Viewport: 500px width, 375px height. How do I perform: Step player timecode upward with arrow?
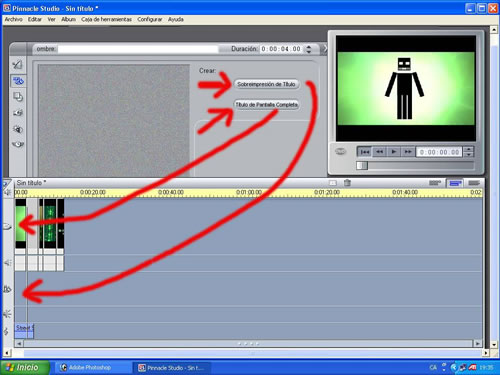(469, 149)
